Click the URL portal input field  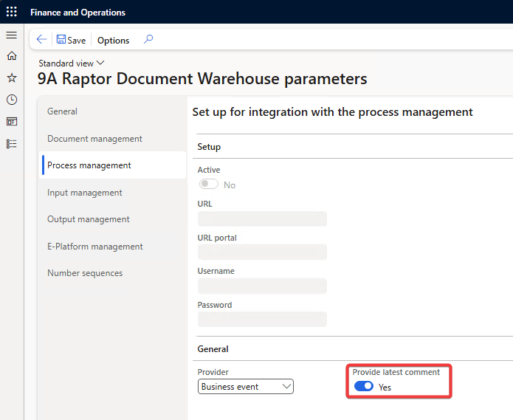coord(262,252)
